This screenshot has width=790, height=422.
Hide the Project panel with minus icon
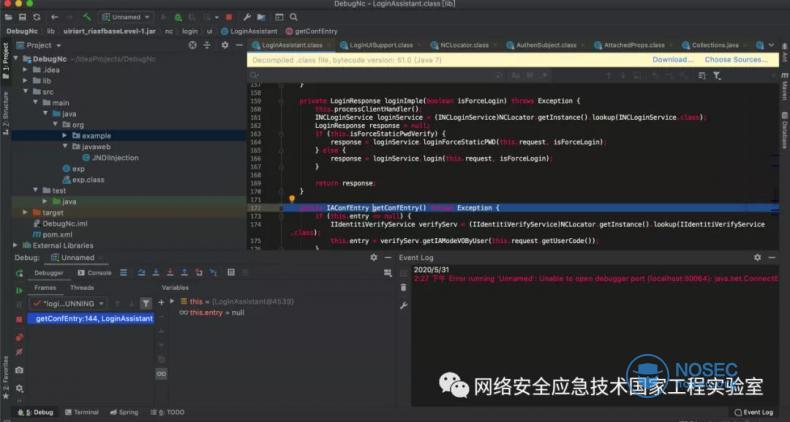pos(239,45)
